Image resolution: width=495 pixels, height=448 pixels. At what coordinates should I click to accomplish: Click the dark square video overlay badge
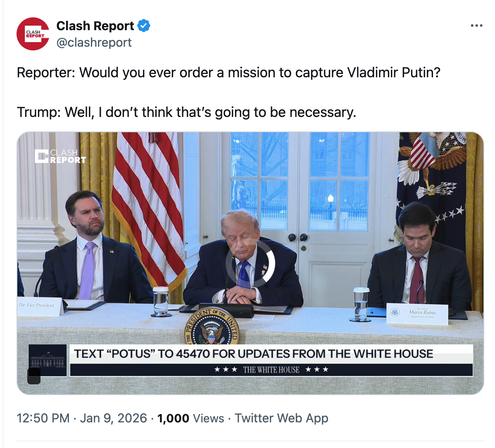[x=34, y=376]
